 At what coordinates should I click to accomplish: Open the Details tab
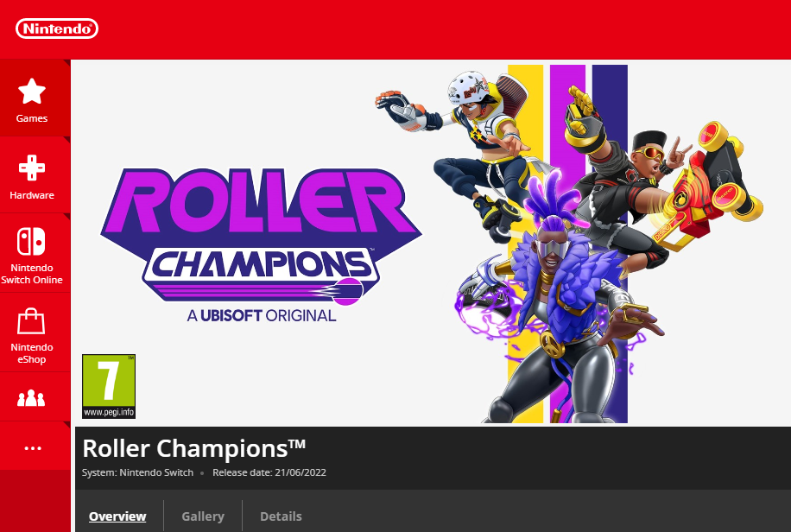coord(281,516)
